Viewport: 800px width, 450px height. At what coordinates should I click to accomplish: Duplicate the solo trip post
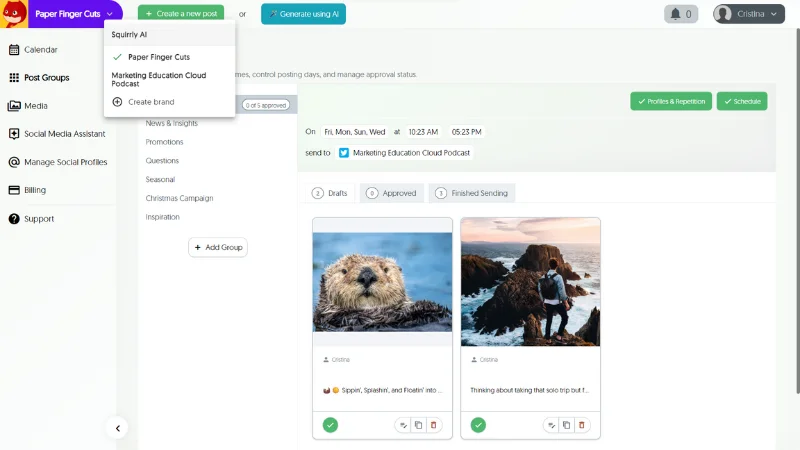566,425
